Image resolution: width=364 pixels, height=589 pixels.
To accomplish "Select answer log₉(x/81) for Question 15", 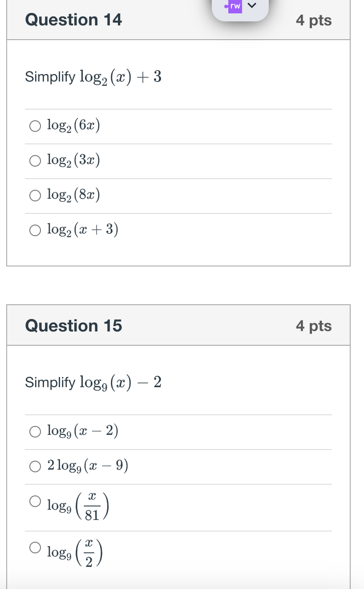I will point(35,501).
